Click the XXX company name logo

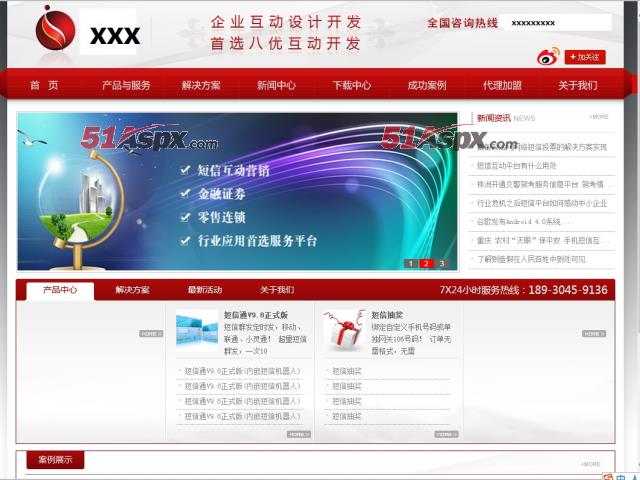point(115,36)
